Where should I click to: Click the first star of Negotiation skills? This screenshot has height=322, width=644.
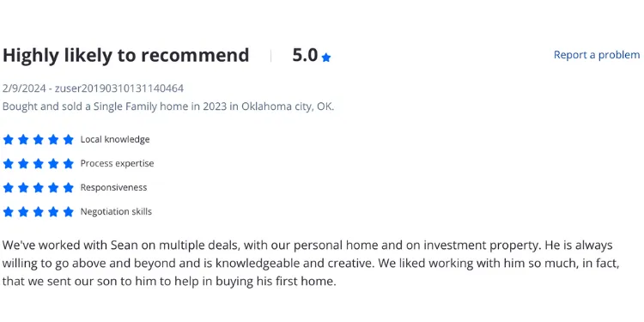point(9,212)
